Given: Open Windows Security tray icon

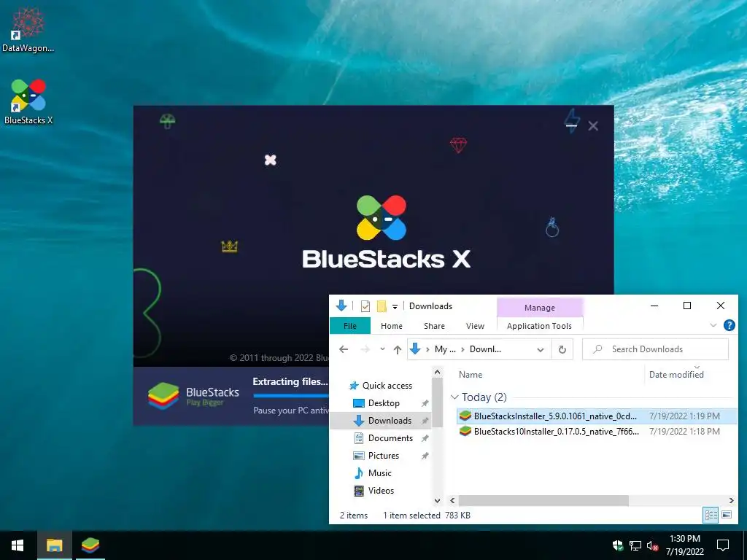Looking at the screenshot, I should [618, 545].
